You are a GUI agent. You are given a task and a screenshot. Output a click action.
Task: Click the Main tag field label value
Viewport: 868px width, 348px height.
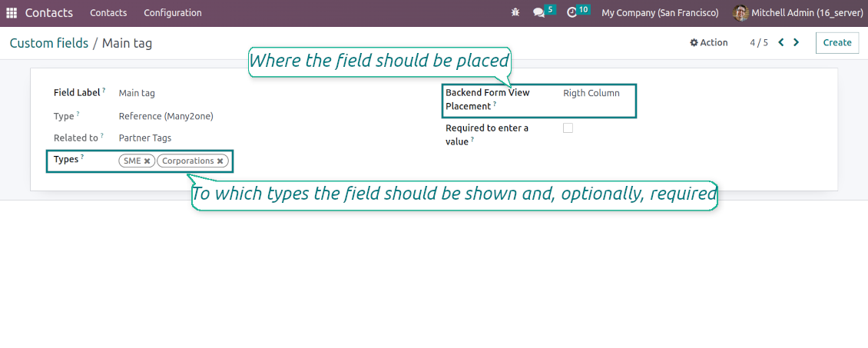tap(137, 93)
